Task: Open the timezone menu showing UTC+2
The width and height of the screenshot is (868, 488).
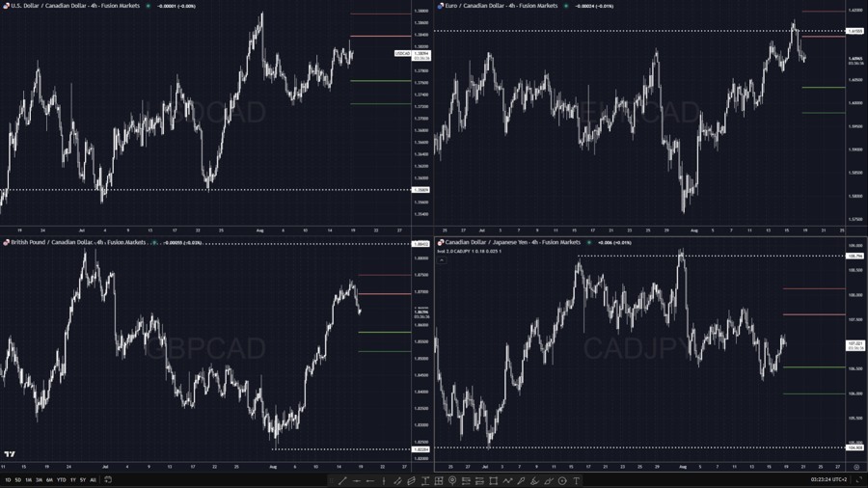Action: (x=828, y=480)
